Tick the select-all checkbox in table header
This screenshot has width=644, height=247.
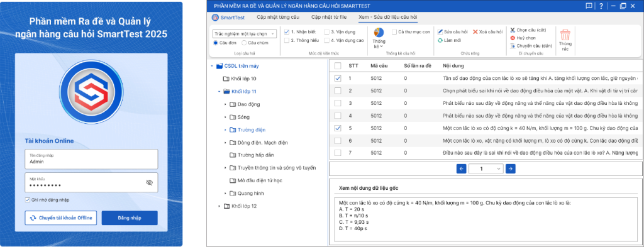(x=338, y=65)
